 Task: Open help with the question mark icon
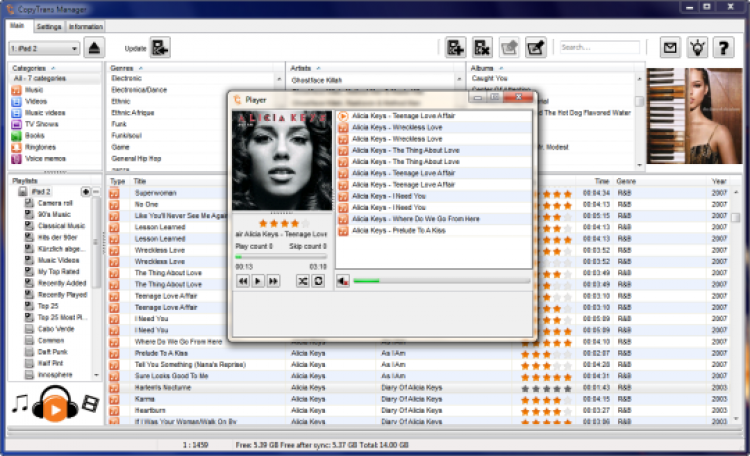(x=724, y=47)
